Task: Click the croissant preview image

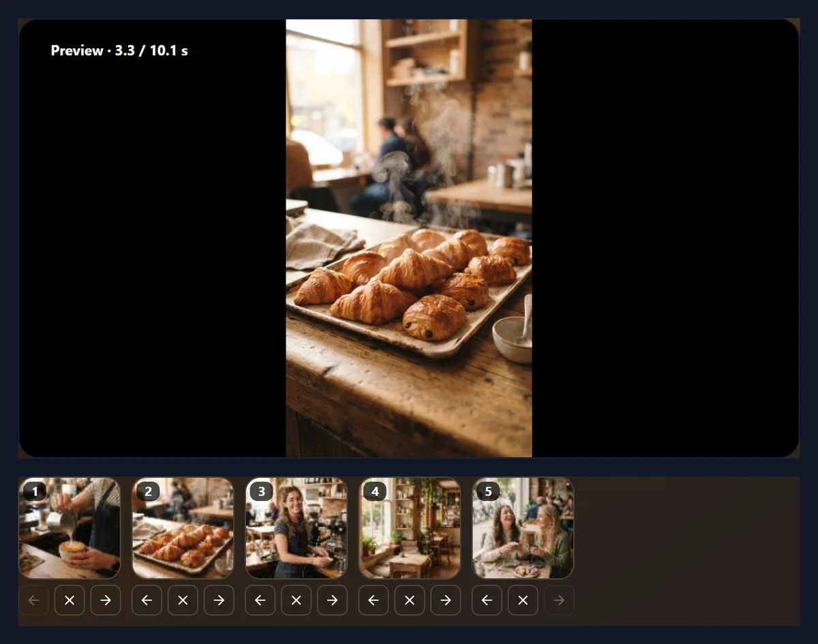Action: point(409,238)
